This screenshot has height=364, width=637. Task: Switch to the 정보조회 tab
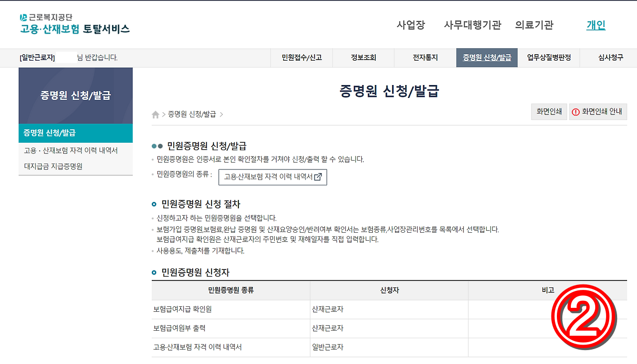tap(363, 57)
